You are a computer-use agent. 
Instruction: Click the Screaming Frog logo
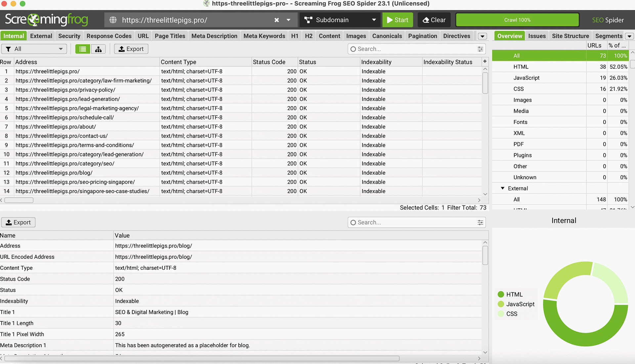pos(46,20)
